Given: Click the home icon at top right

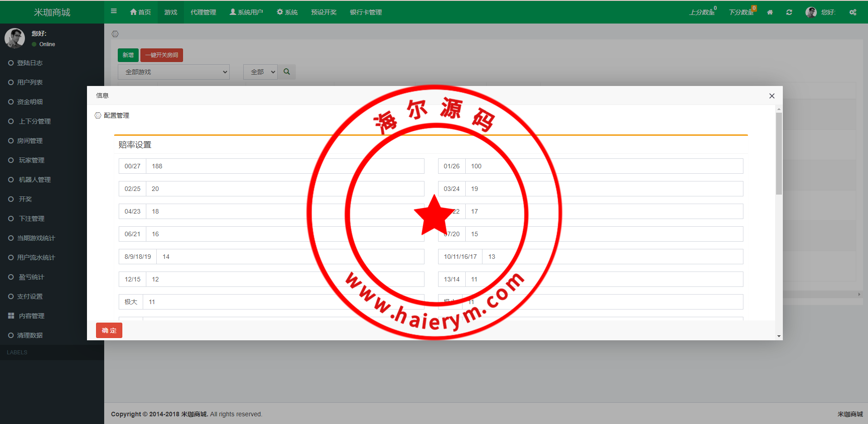Looking at the screenshot, I should coord(770,12).
